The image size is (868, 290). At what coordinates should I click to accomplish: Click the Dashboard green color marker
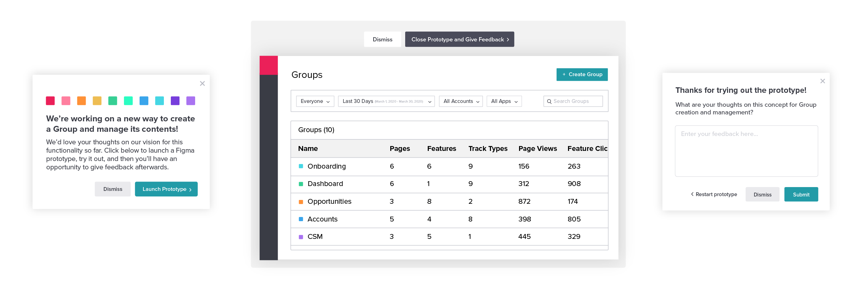[301, 184]
